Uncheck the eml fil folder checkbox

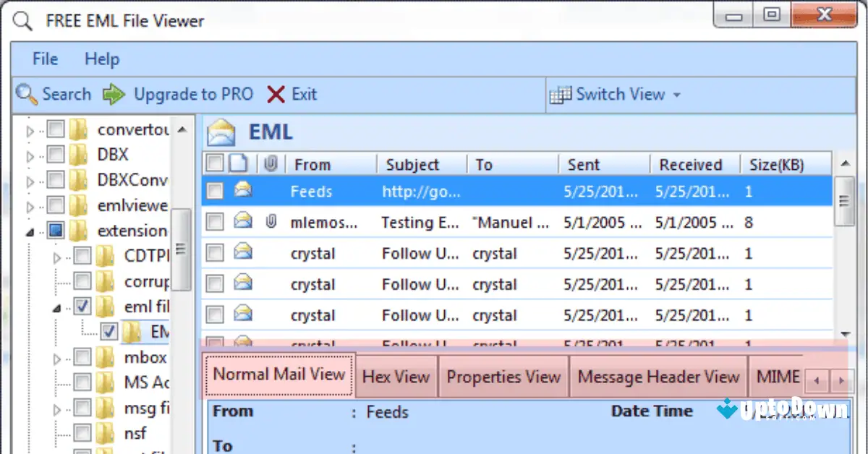pyautogui.click(x=82, y=306)
